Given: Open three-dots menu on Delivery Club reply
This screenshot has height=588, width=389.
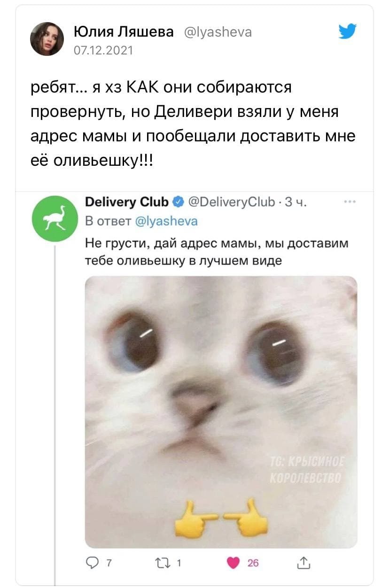Looking at the screenshot, I should pos(350,202).
